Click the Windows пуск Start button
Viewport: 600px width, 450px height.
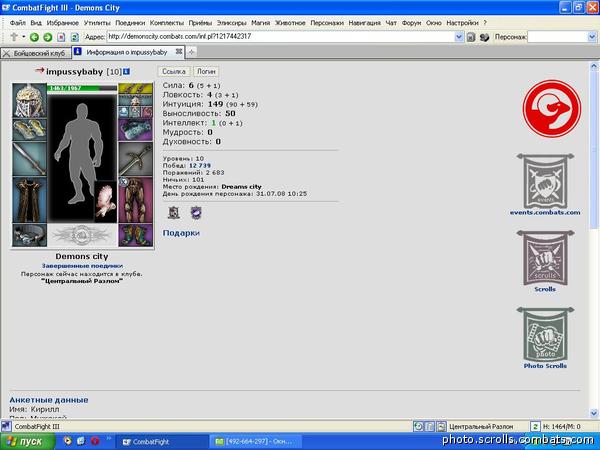(x=28, y=442)
